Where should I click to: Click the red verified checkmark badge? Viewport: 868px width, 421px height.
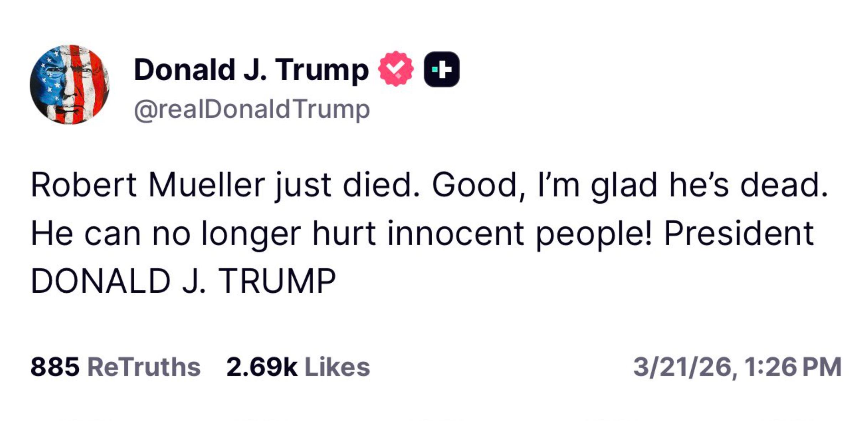point(396,69)
